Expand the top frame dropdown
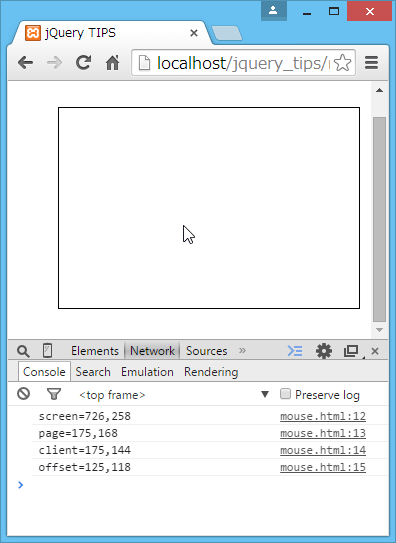This screenshot has height=543, width=396. point(265,394)
